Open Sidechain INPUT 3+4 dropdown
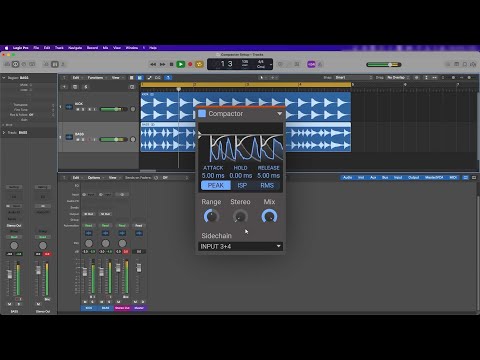Viewport: 480px width, 360px height. pyautogui.click(x=240, y=246)
